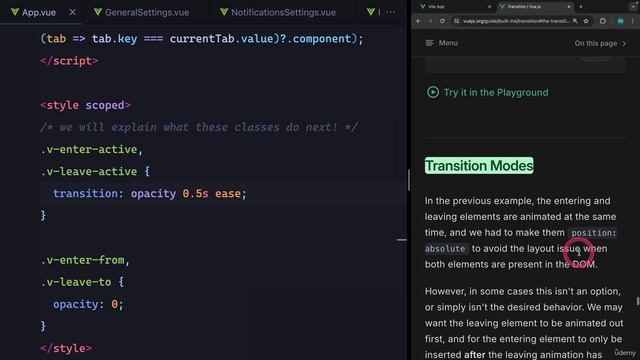The height and width of the screenshot is (360, 640).
Task: Open Try it in the Playground link
Action: pyautogui.click(x=496, y=92)
